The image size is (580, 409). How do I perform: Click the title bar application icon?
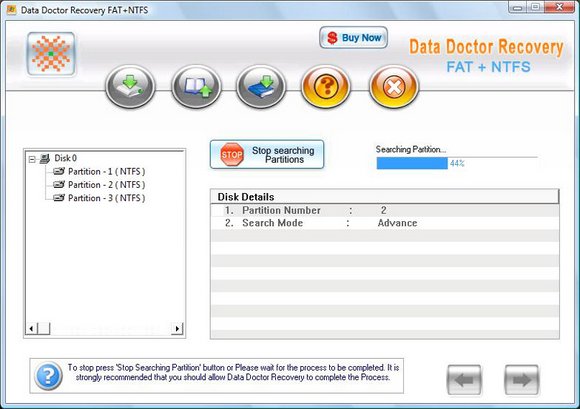[11, 10]
